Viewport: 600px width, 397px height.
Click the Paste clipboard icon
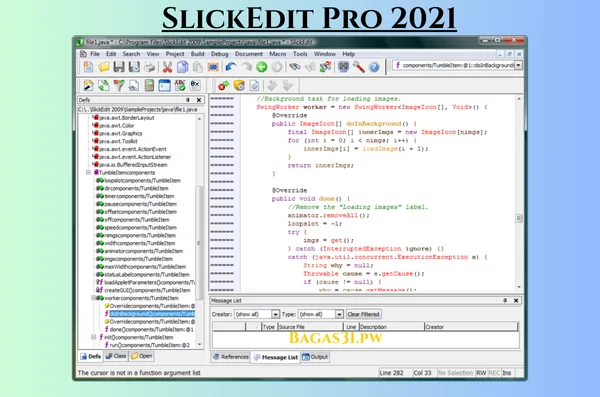(197, 67)
